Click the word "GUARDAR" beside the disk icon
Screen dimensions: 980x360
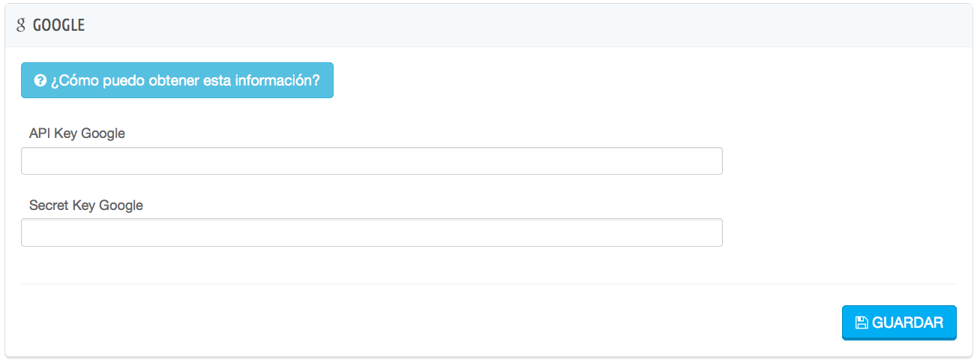tap(907, 322)
